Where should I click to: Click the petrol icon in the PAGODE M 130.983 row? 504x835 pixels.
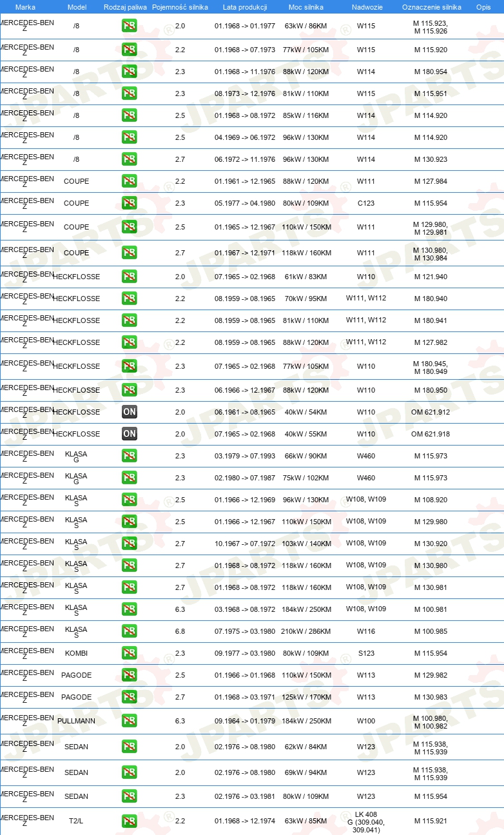pos(129,697)
